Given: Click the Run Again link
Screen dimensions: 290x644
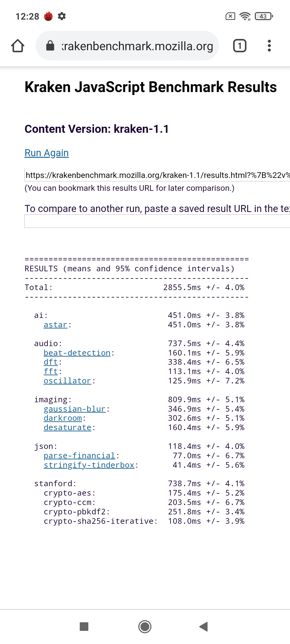Looking at the screenshot, I should coord(47,153).
